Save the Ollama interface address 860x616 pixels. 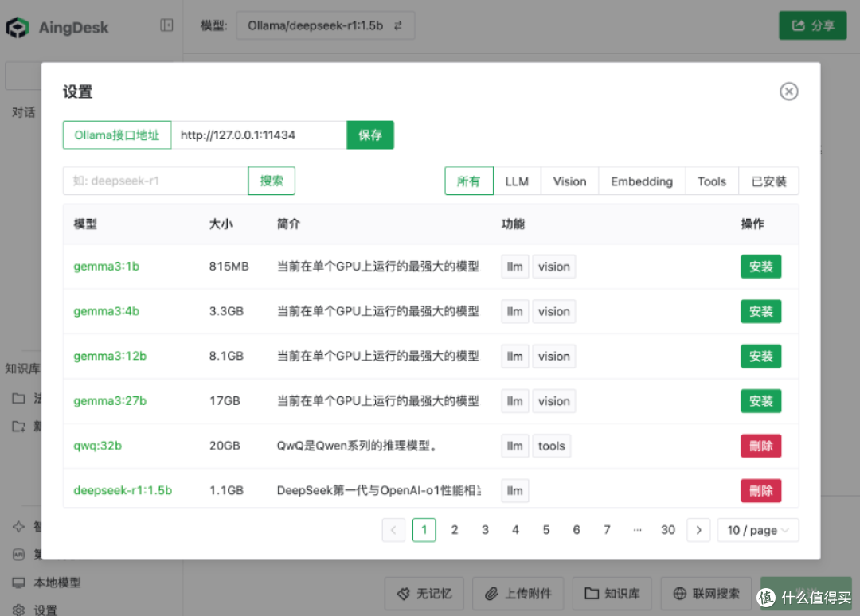point(370,135)
